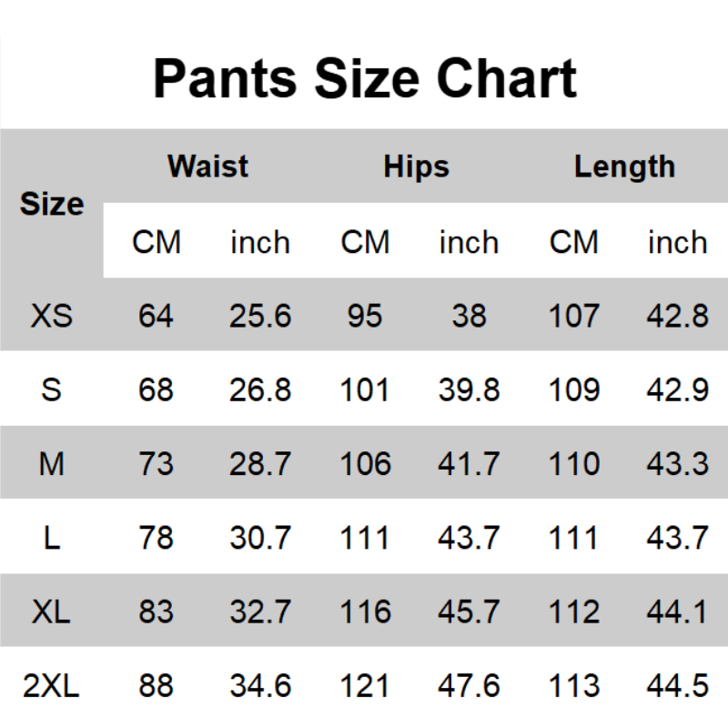Select the Waist column header
The image size is (728, 728).
(x=207, y=167)
